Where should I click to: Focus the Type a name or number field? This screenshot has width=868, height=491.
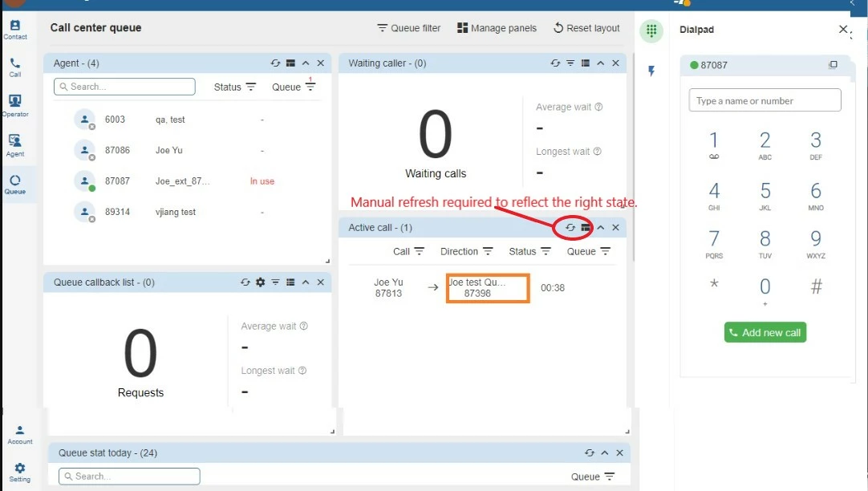click(x=765, y=101)
